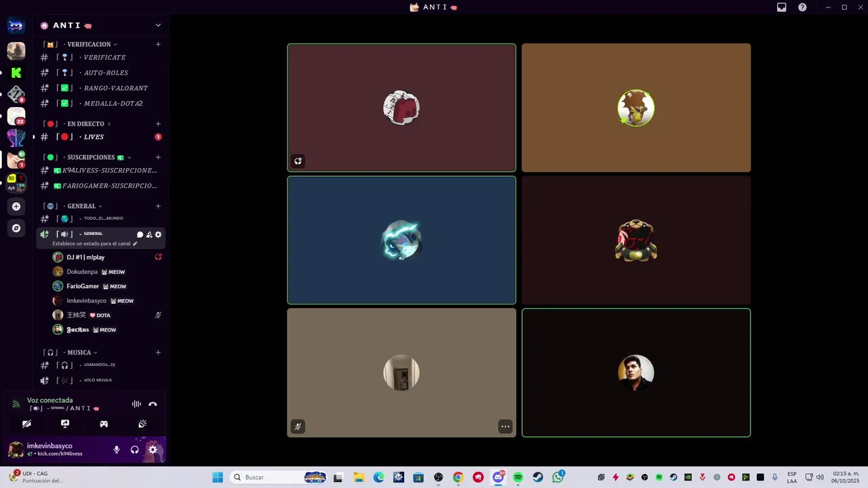Image resolution: width=868 pixels, height=488 pixels.
Task: Open voice connection signal info icon
Action: [16, 404]
